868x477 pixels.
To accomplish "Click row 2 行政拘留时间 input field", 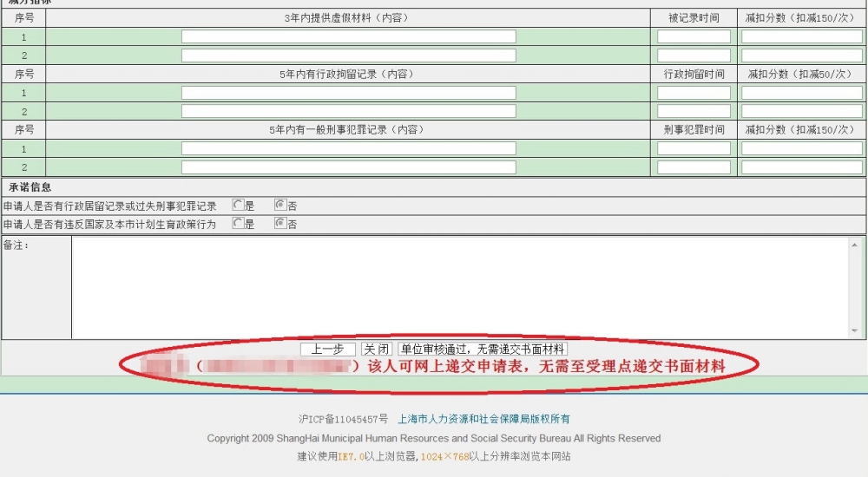I will click(694, 112).
